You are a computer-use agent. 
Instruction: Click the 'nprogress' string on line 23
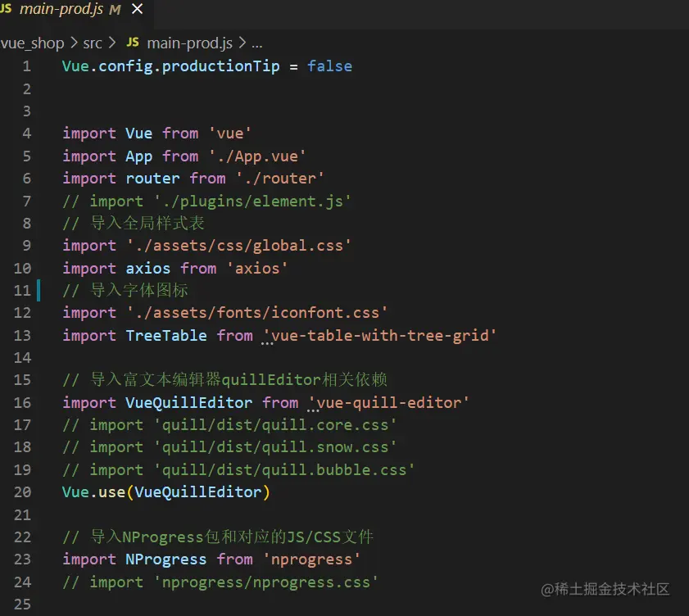coord(311,559)
